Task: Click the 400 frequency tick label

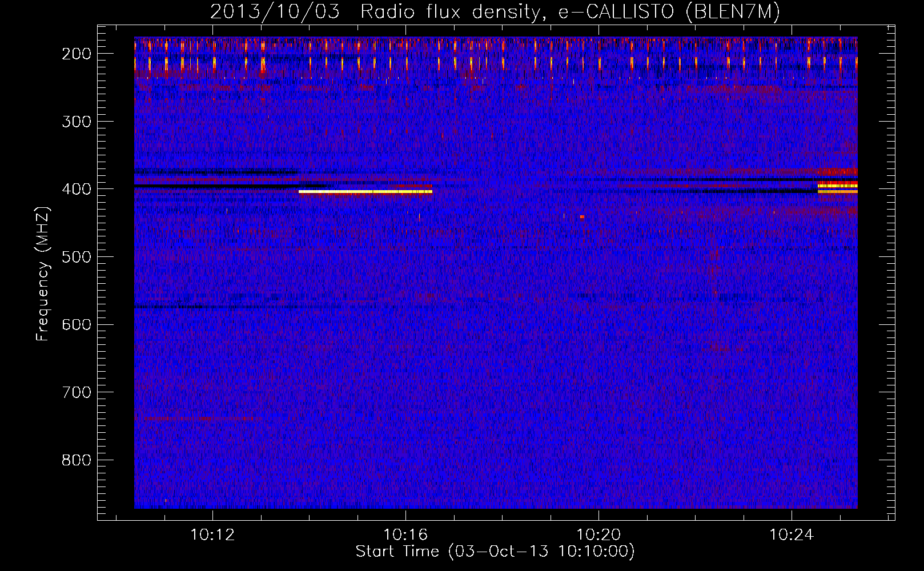Action: tap(77, 189)
